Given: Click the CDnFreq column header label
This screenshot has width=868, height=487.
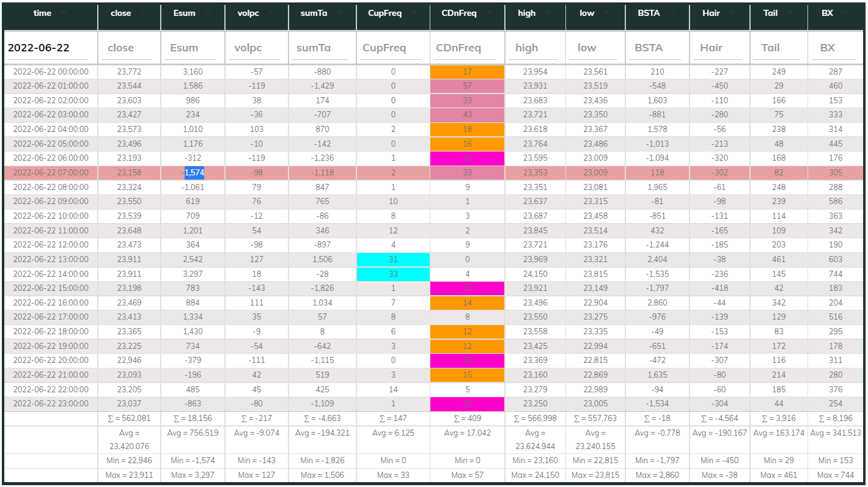Looking at the screenshot, I should 458,12.
